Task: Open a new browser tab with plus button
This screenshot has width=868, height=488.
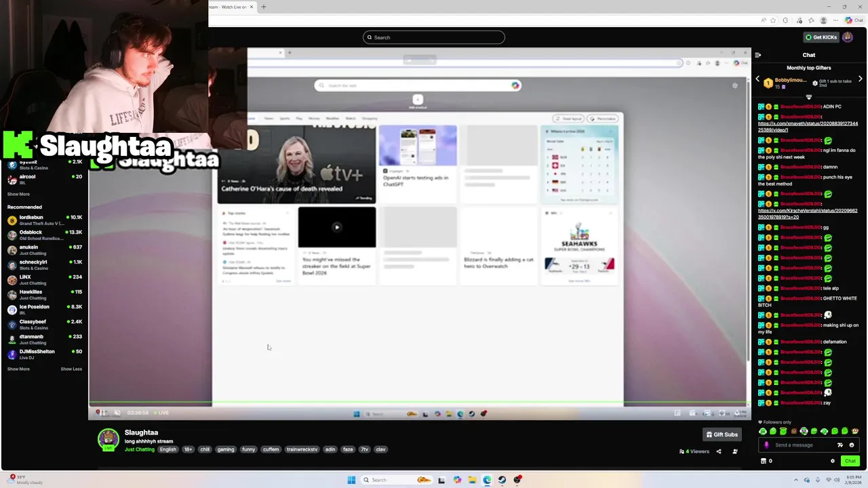Action: click(x=264, y=7)
